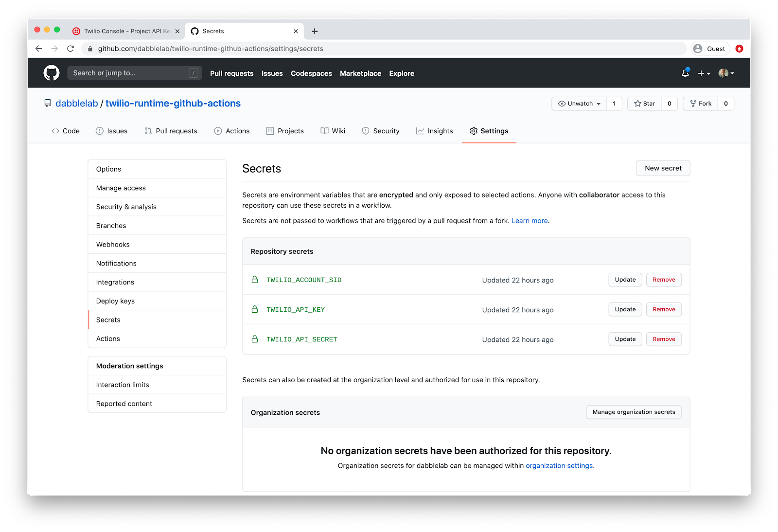Remove the TWILIO_API_KEY secret
Image resolution: width=778 pixels, height=532 pixels.
click(664, 309)
